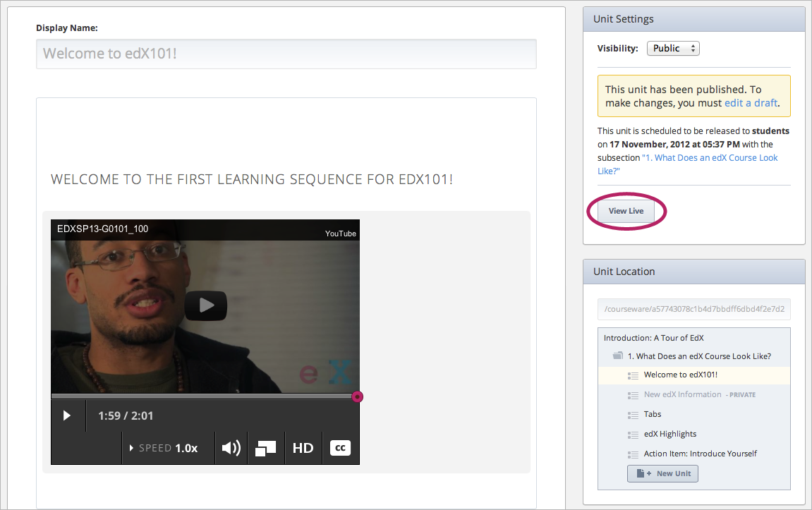
Task: Toggle HD video quality
Action: click(x=303, y=448)
